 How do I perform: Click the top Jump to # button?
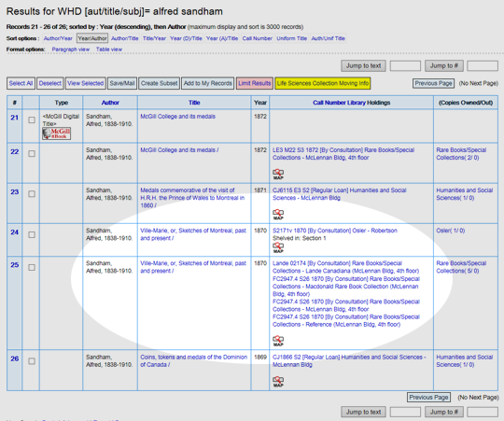(444, 66)
